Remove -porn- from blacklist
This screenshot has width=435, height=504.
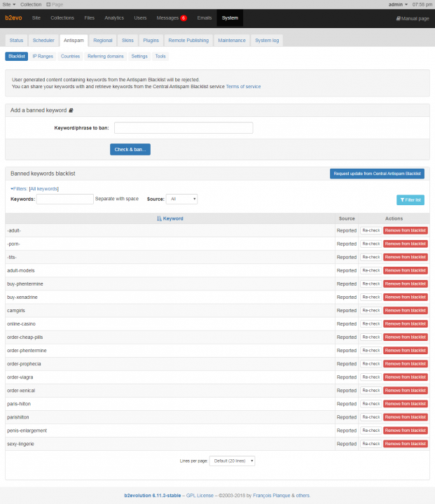[x=406, y=244]
